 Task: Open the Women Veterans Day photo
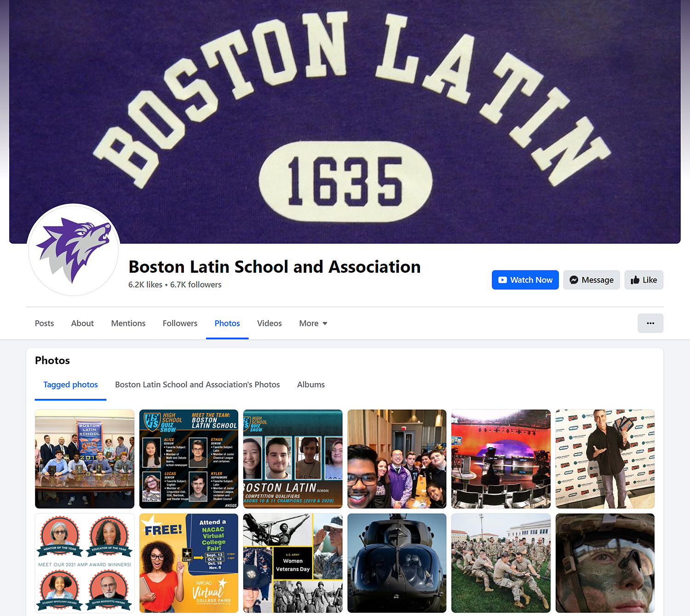click(x=293, y=563)
